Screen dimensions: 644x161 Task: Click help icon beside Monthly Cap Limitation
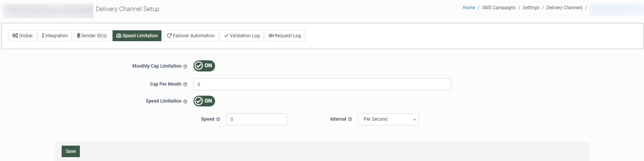pos(185,66)
